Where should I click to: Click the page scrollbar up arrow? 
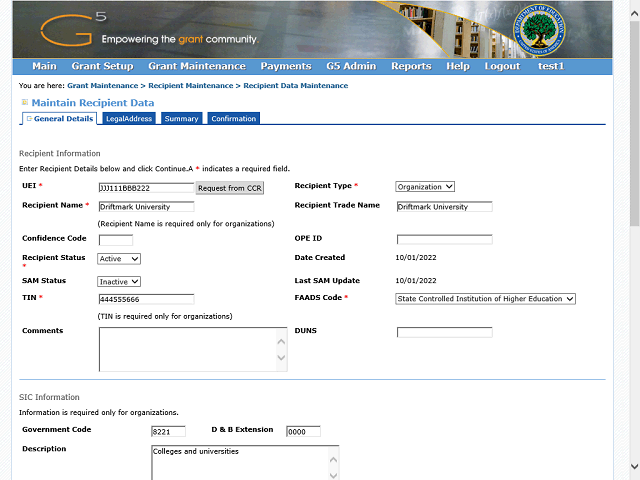point(634,13)
